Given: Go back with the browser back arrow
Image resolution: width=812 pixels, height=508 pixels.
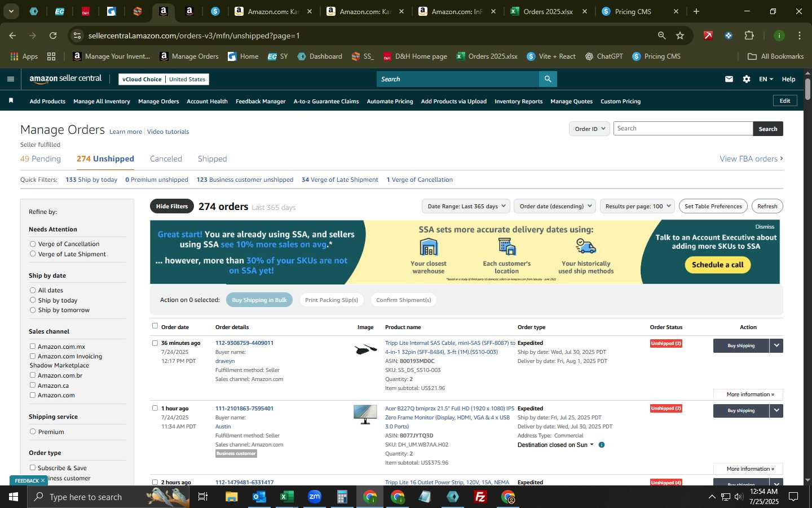Looking at the screenshot, I should click(12, 36).
